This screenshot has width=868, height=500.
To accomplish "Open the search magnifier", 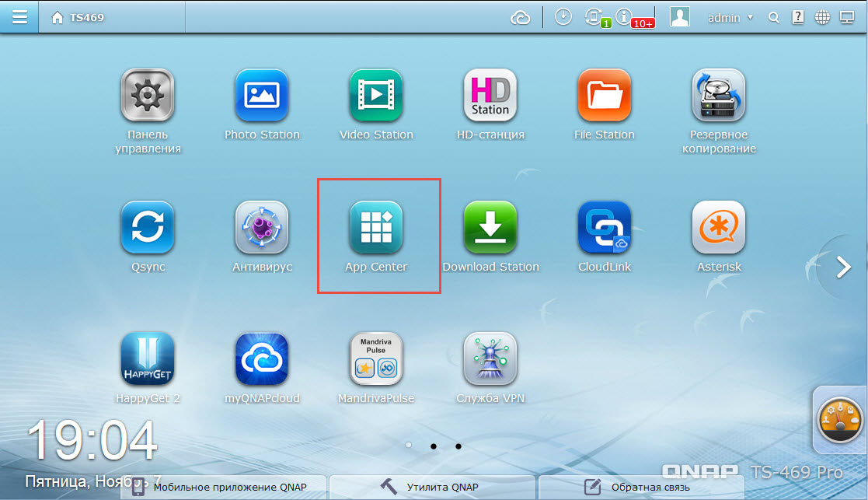I will click(x=774, y=18).
